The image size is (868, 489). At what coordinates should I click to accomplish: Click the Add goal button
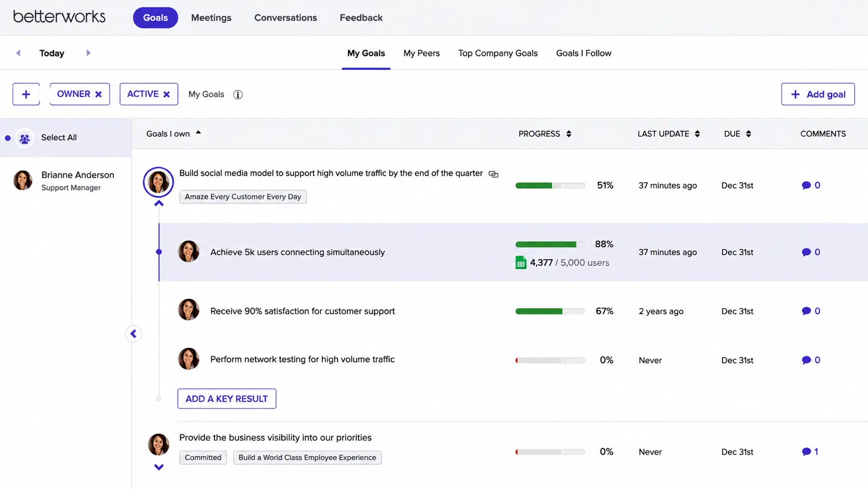click(x=818, y=94)
